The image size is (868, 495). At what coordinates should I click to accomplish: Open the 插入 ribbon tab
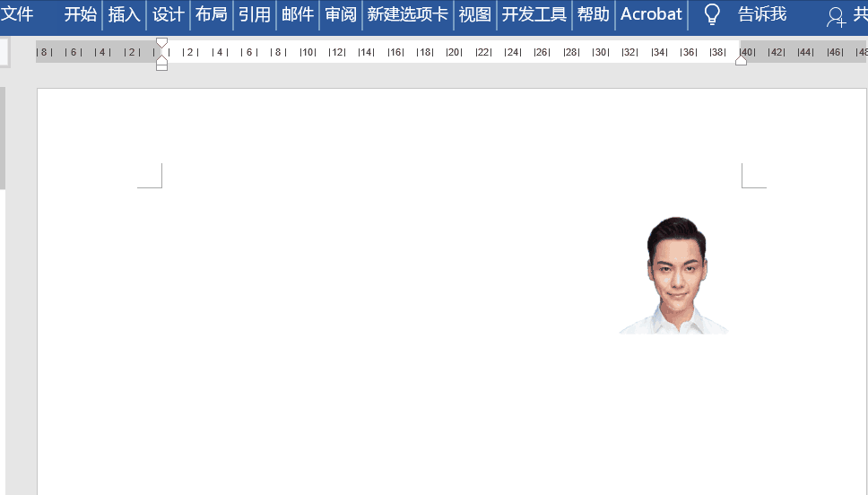[124, 13]
